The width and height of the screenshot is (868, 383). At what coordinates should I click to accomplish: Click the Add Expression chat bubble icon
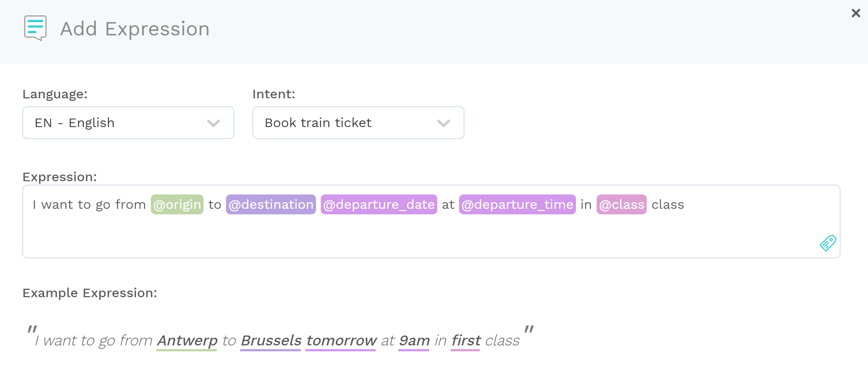tap(35, 28)
